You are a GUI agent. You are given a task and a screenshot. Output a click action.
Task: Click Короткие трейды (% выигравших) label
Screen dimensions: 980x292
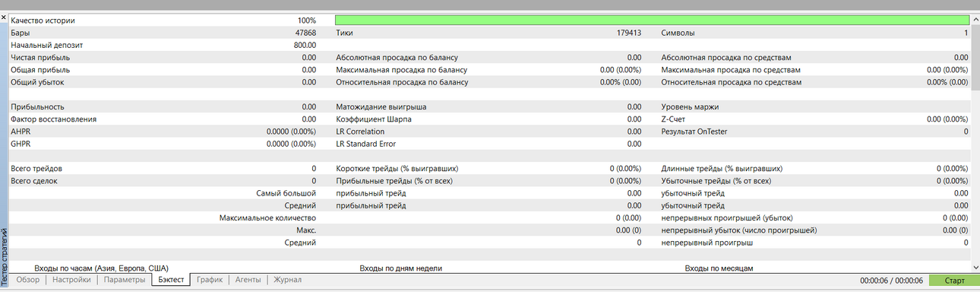point(397,168)
